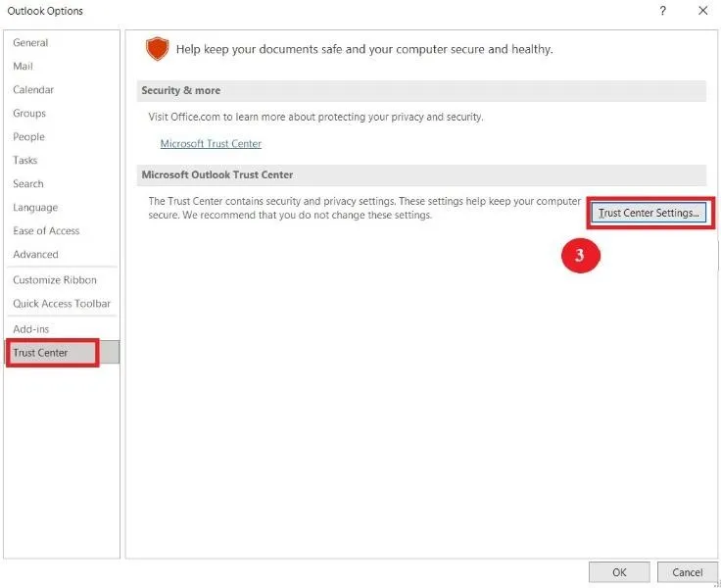Select People in the left pane

coord(29,137)
